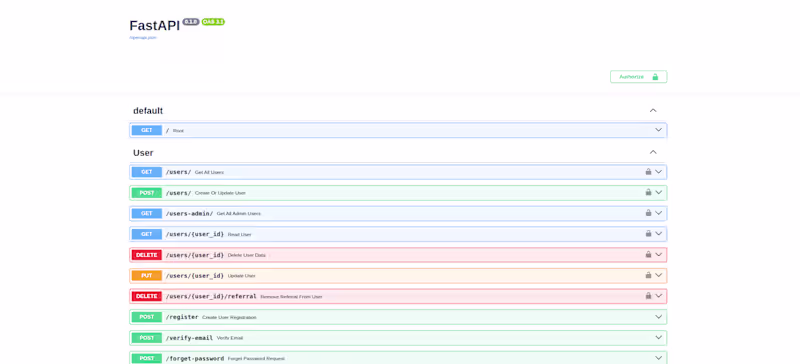
Task: Click DELETE badge of Delete User Data
Action: (146, 255)
